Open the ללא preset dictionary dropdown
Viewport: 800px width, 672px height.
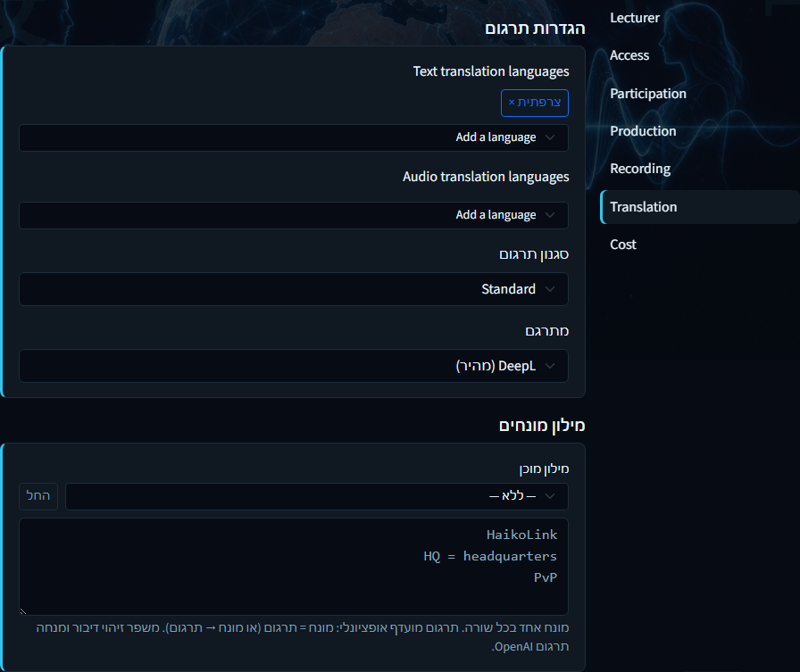317,496
